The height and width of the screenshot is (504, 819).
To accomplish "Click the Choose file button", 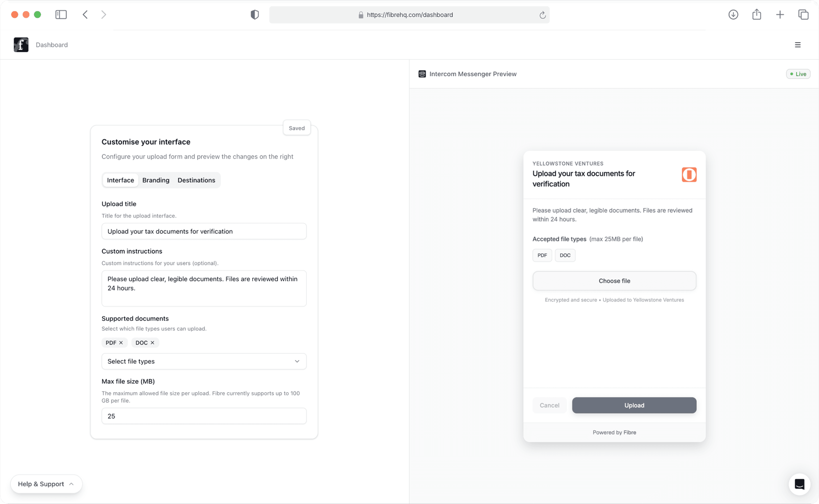I will click(x=614, y=281).
